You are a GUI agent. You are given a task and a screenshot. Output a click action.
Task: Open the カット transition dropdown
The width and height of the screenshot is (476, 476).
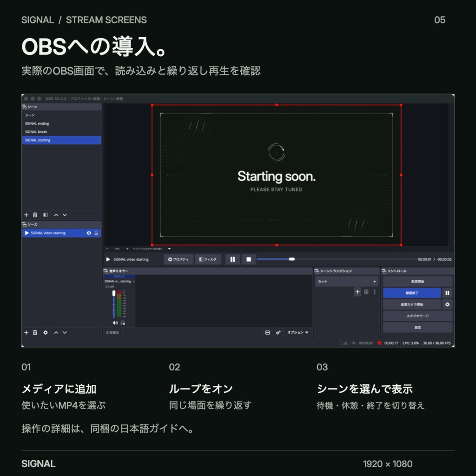347,281
